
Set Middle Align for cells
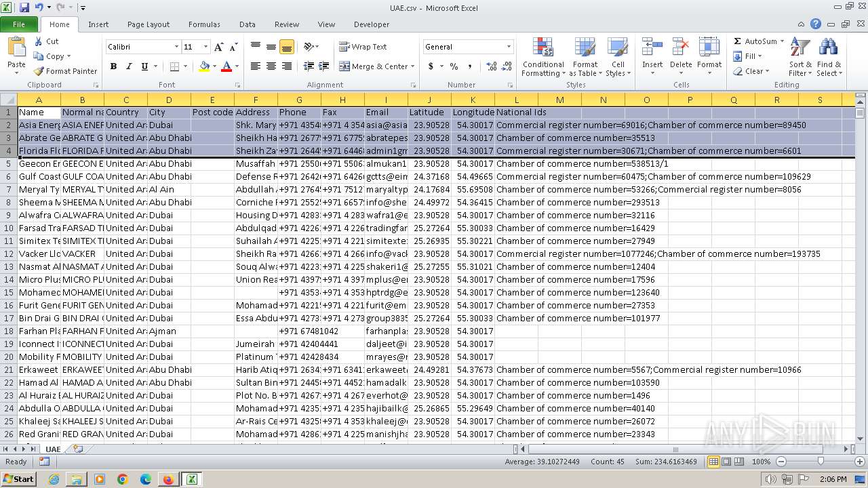click(271, 47)
